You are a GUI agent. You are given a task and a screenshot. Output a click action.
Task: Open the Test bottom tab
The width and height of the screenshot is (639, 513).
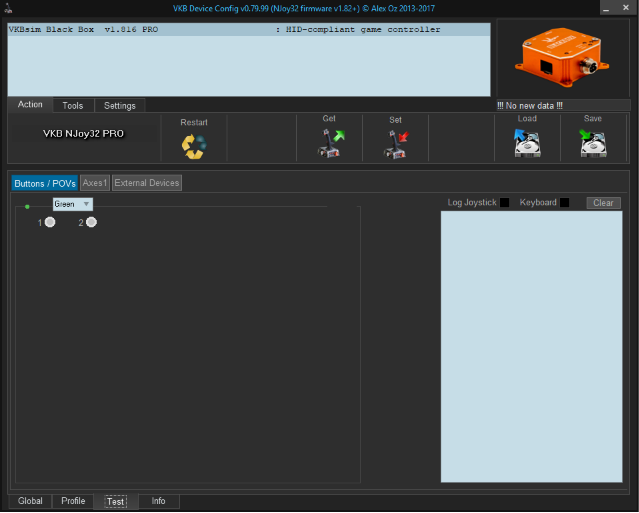(116, 502)
